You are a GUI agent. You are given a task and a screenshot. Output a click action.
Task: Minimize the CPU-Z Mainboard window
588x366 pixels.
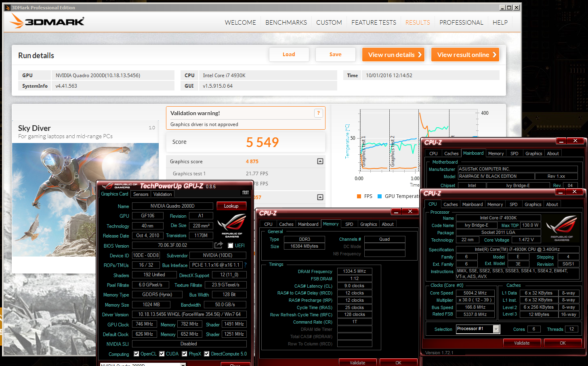tap(561, 141)
